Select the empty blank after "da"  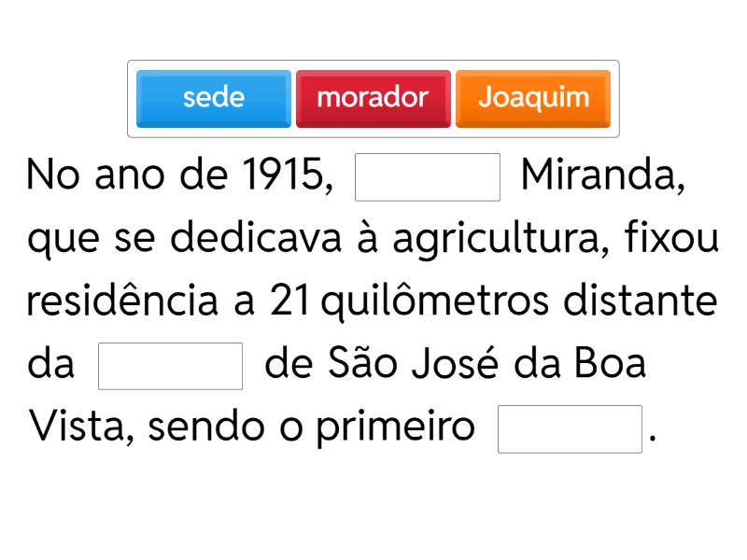170,366
